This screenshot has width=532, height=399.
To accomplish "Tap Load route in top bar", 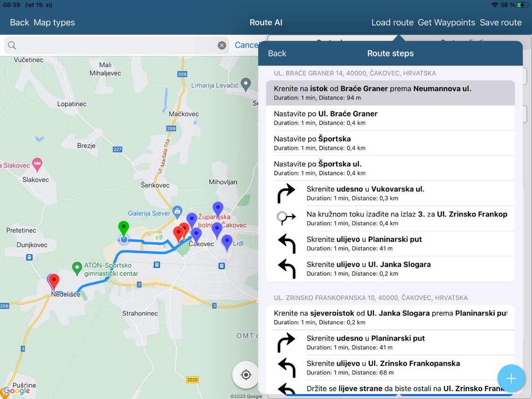I will (392, 22).
